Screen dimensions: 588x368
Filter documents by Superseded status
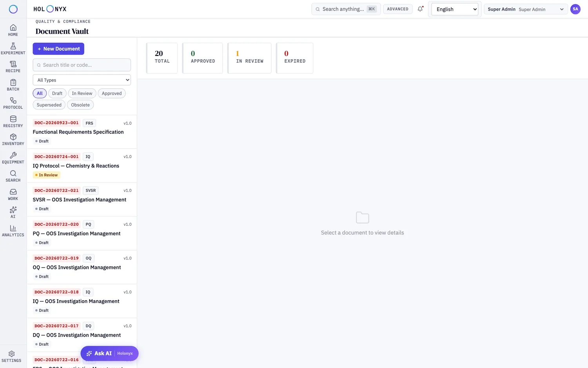click(x=49, y=105)
